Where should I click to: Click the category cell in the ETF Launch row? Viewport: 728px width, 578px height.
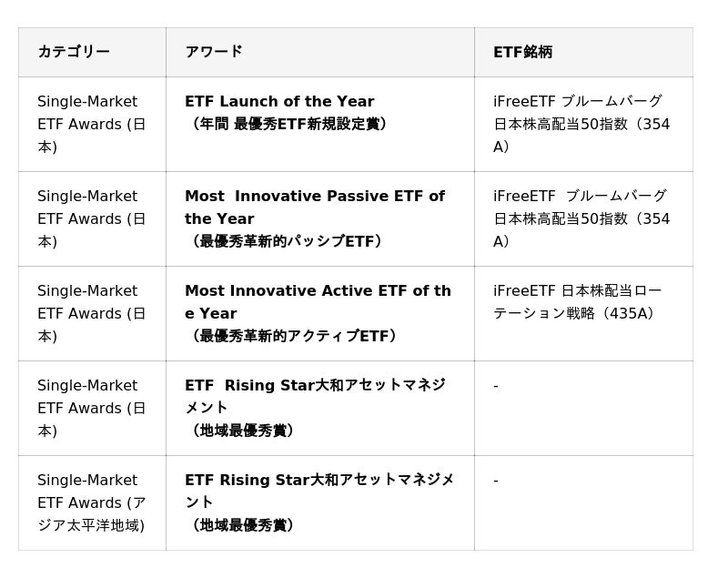91,124
